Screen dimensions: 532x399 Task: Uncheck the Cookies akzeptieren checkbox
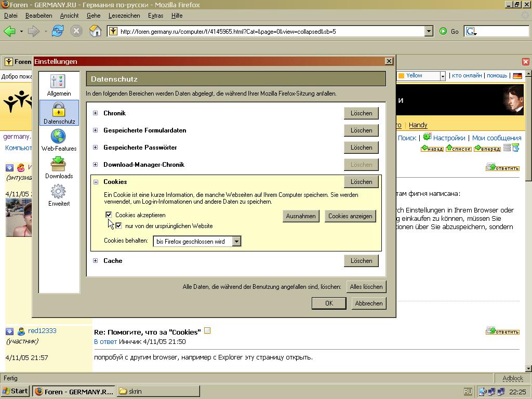click(109, 215)
